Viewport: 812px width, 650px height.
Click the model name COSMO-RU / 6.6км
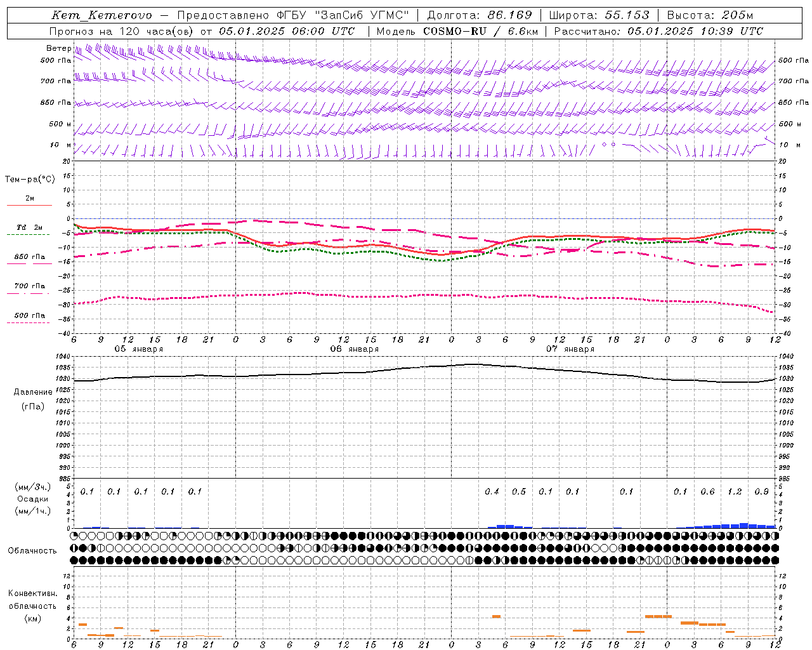point(481,31)
